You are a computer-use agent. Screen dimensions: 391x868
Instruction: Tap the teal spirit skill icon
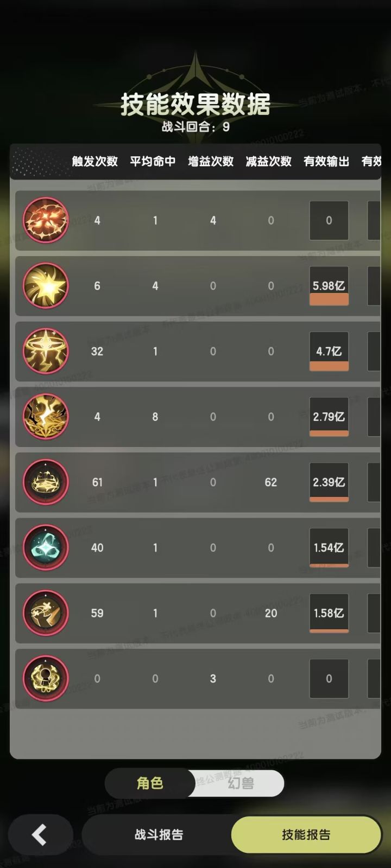46,547
